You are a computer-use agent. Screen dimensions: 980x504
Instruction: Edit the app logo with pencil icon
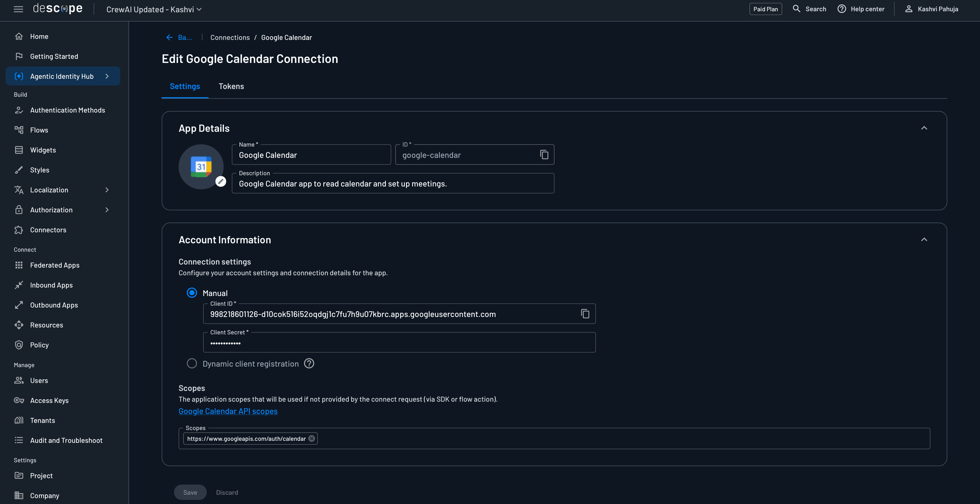[221, 181]
